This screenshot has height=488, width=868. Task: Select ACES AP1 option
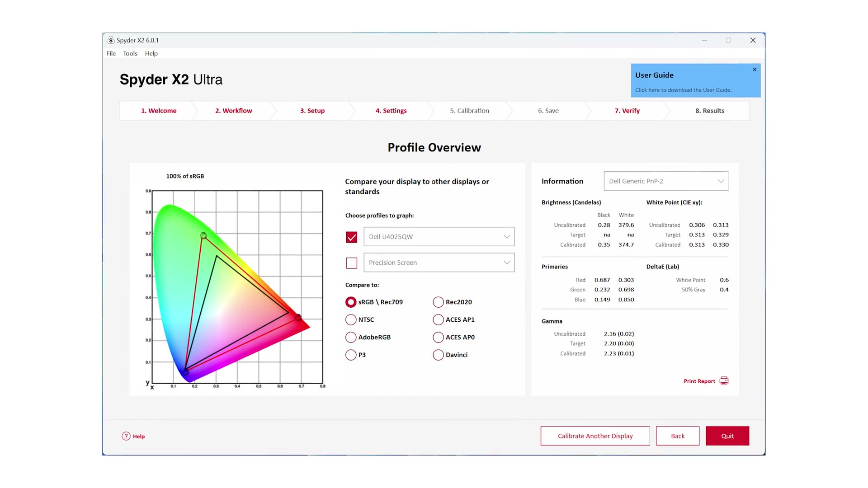point(438,319)
